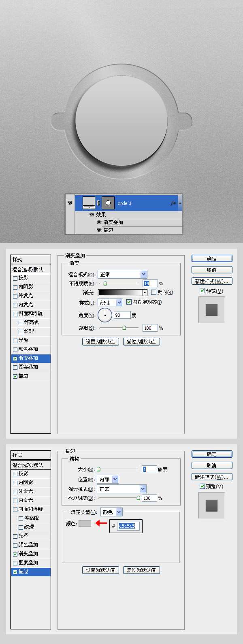Enable 斜面和浮雕 checkbox in the 渐变叠加 dialog
This screenshot has width=243, height=644.
[x=15, y=314]
